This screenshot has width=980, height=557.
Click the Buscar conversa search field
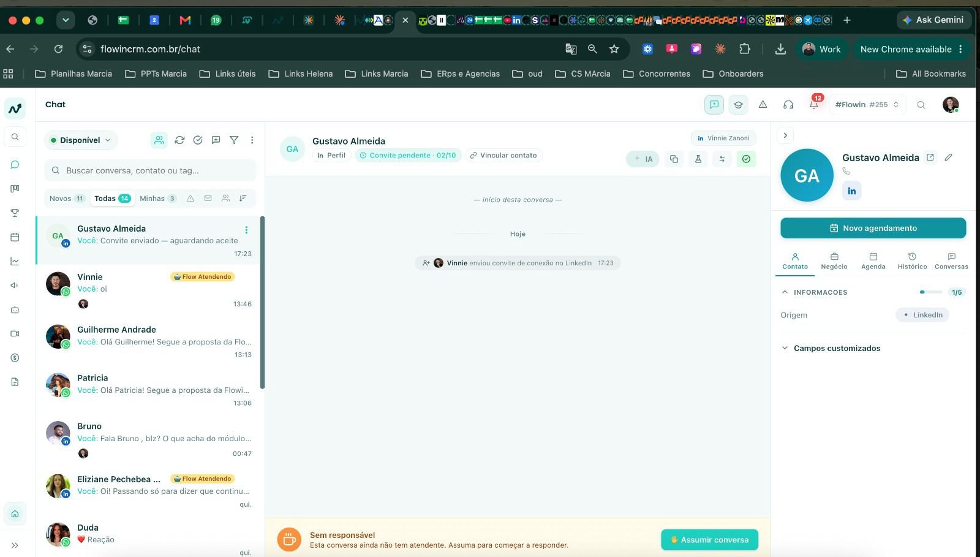click(150, 170)
